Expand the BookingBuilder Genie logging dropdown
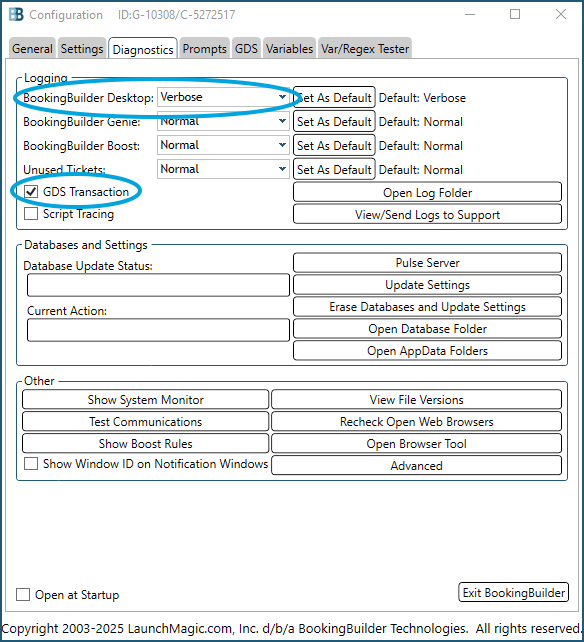The image size is (584, 642). [223, 121]
